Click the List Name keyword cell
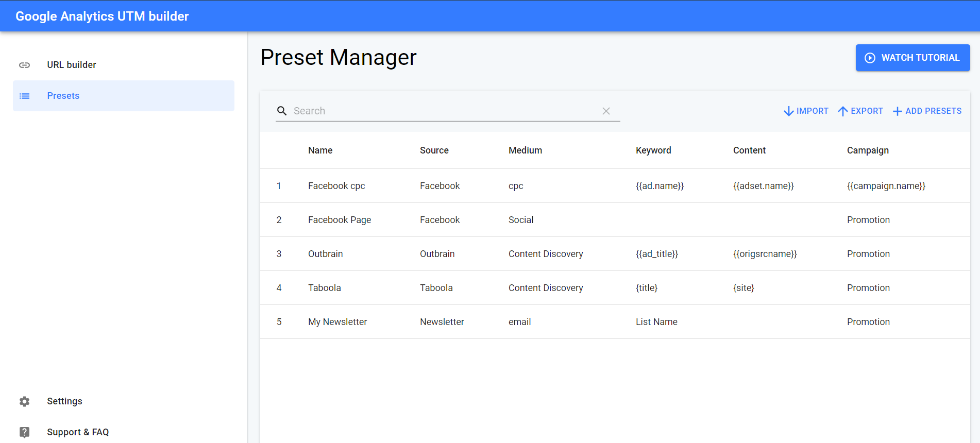Screen dimensions: 980x443 (x=656, y=322)
